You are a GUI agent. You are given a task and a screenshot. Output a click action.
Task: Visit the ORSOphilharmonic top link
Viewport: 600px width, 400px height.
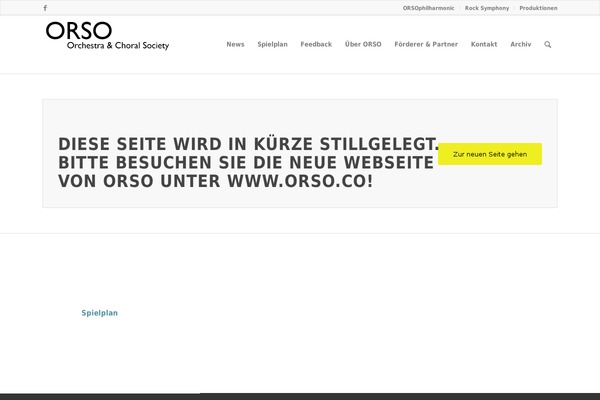(x=428, y=8)
